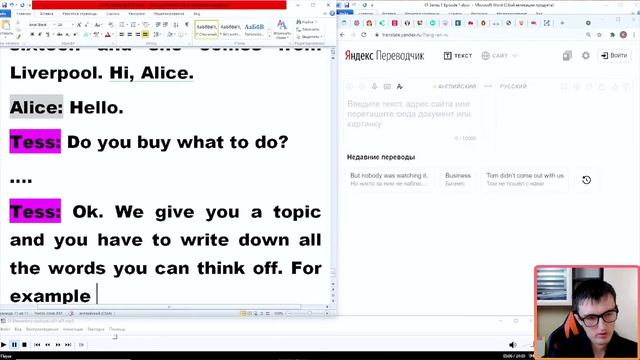This screenshot has width=640, height=360.
Task: Click the Decrease Indent icon
Action: 158,25
